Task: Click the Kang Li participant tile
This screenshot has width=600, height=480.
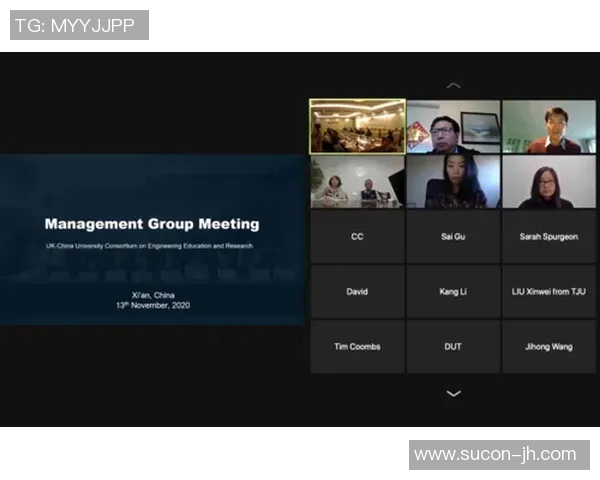Action: click(452, 292)
